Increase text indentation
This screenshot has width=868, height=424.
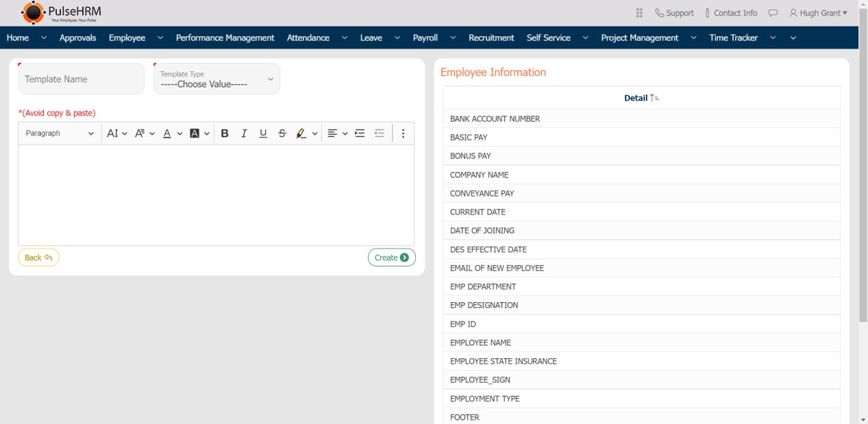click(360, 133)
